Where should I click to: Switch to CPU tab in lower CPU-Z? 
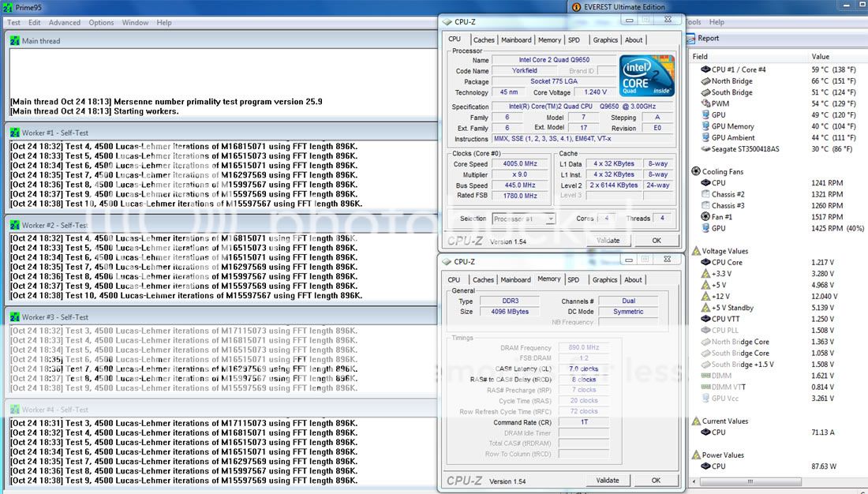[x=454, y=279]
